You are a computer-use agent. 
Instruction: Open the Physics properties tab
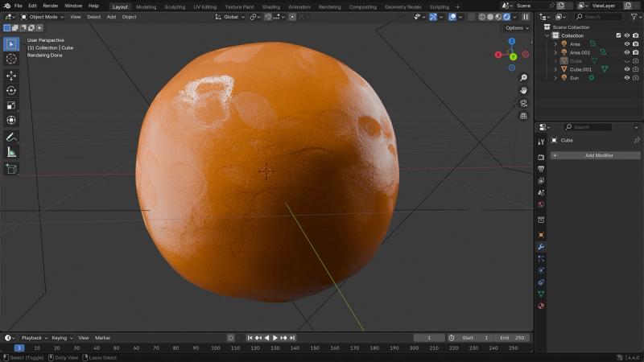[541, 270]
